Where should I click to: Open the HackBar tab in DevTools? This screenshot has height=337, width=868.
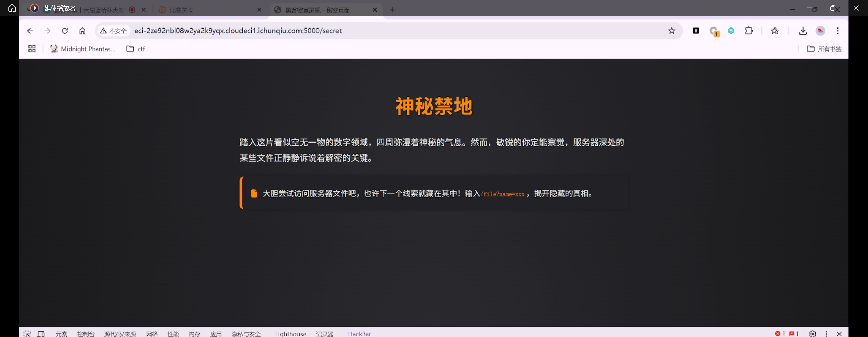point(359,334)
